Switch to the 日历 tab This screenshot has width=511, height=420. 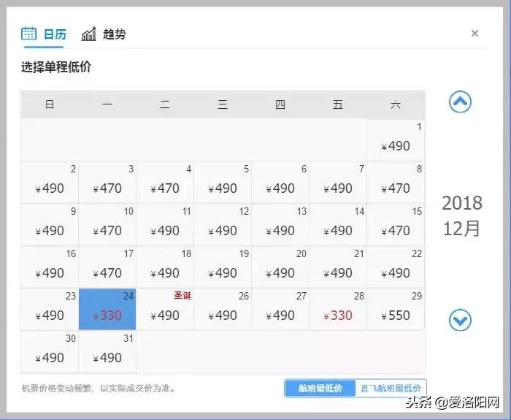click(44, 34)
